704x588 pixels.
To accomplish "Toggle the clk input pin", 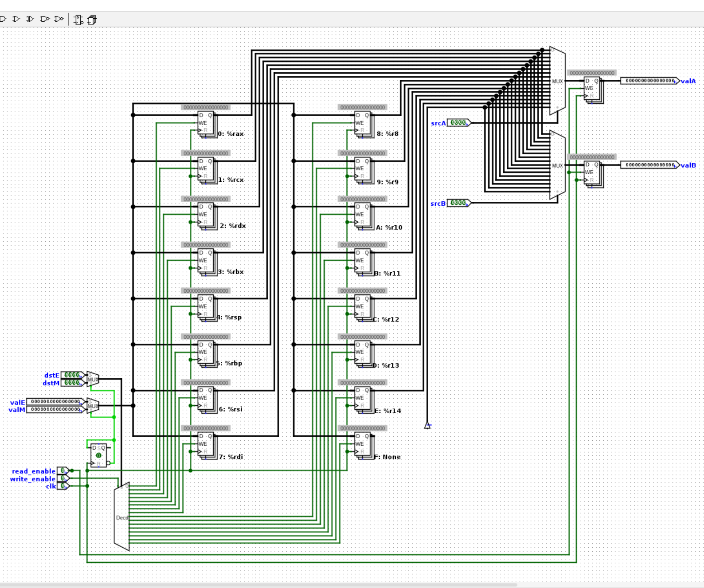I will pos(63,486).
